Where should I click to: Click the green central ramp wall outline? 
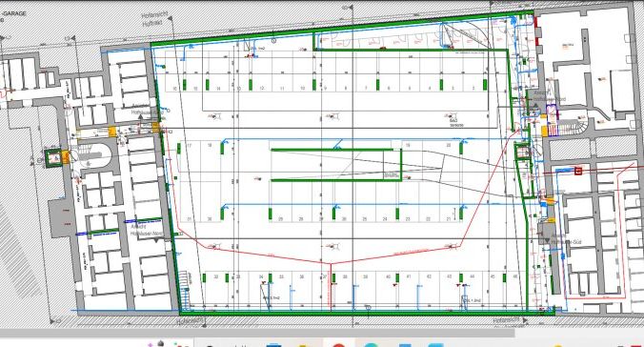coord(336,165)
